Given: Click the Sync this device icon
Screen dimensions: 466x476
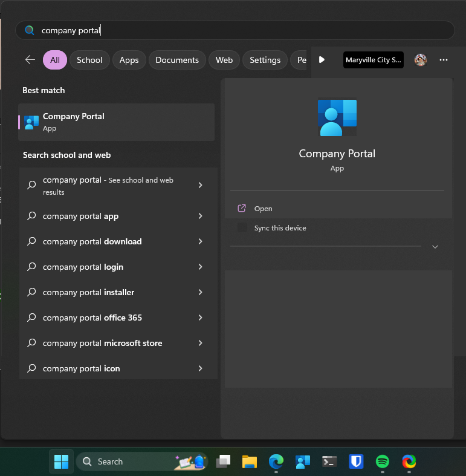Looking at the screenshot, I should pyautogui.click(x=242, y=227).
